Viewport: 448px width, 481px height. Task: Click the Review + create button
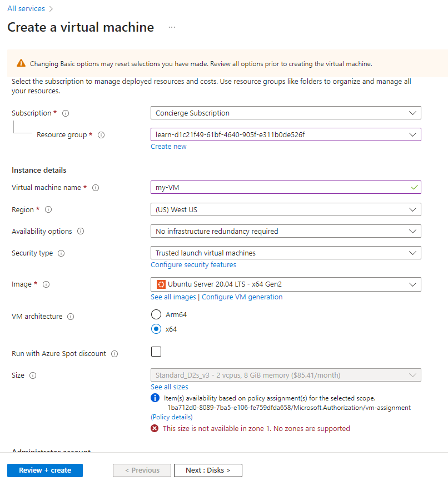click(x=45, y=470)
